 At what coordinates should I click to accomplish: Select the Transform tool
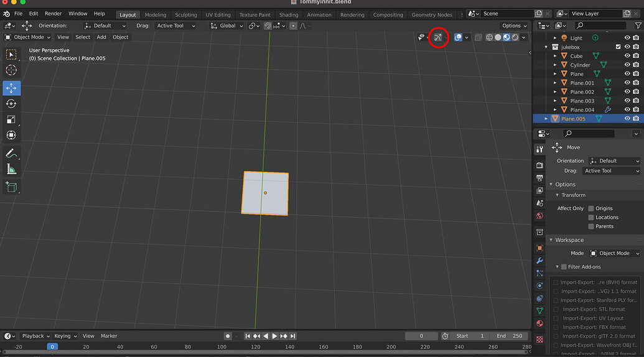tap(11, 135)
